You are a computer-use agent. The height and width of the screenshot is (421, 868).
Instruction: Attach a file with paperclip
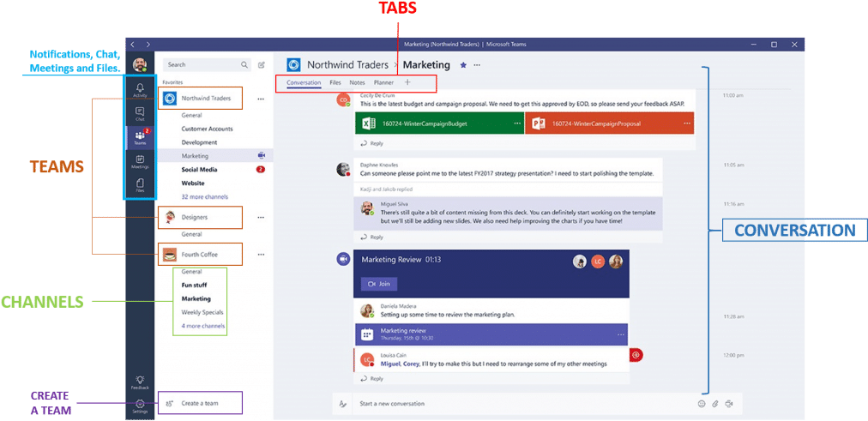(x=715, y=404)
